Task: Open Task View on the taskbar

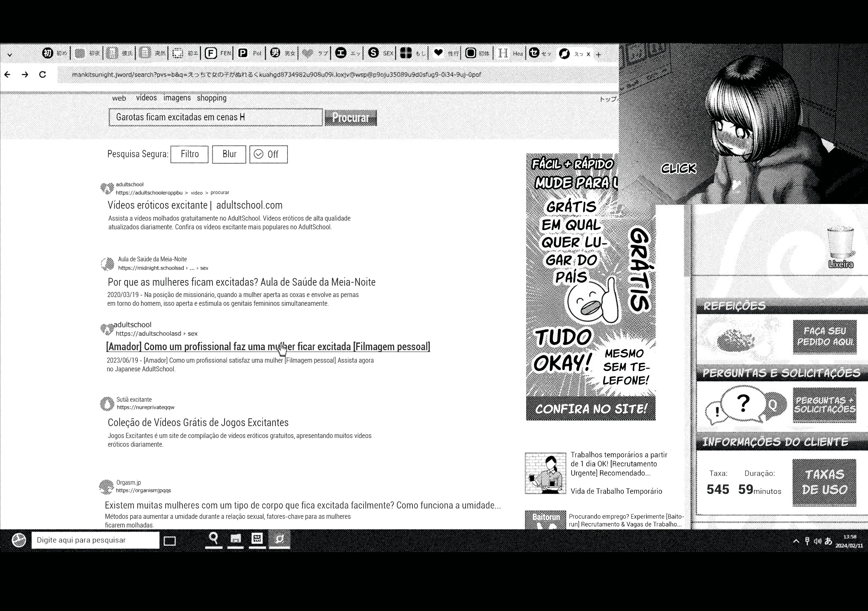Action: (170, 541)
